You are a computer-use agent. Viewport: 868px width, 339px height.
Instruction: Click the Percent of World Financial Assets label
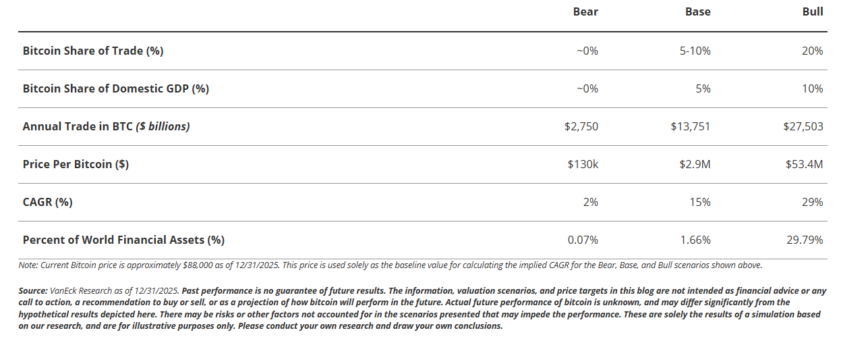[x=123, y=240]
